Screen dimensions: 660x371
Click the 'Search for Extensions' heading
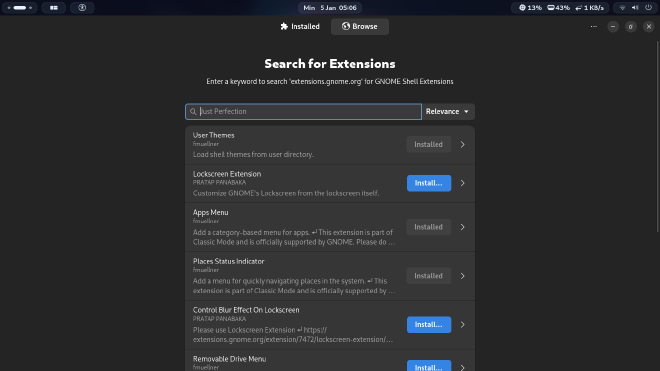click(330, 64)
